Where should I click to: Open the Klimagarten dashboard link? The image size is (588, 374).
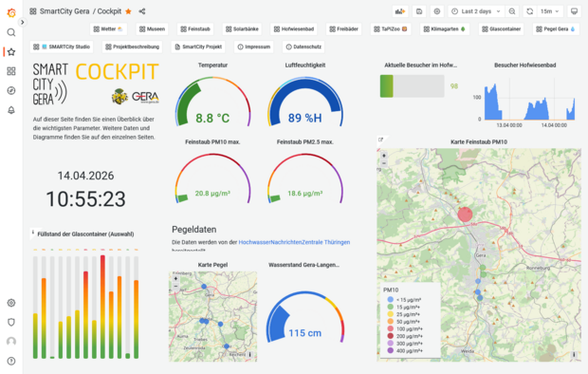(445, 28)
